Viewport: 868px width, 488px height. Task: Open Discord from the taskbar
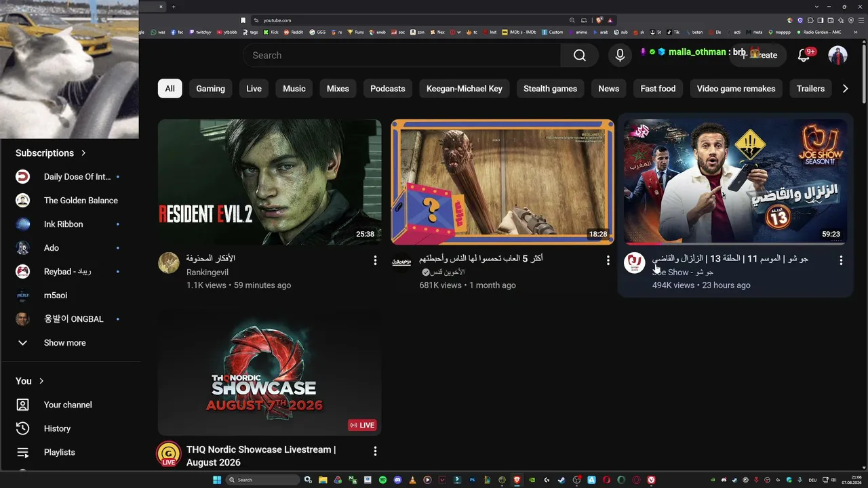(397, 480)
